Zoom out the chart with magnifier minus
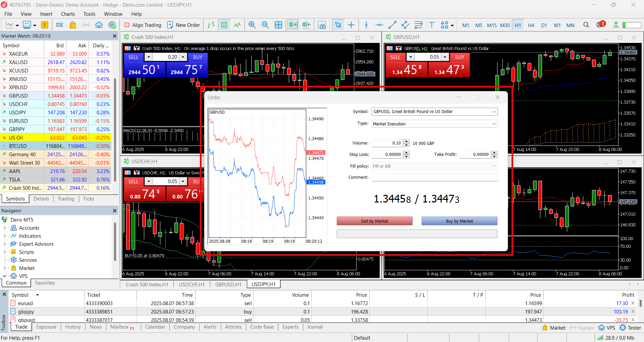Screen dimensions: 644x342 coord(265,25)
